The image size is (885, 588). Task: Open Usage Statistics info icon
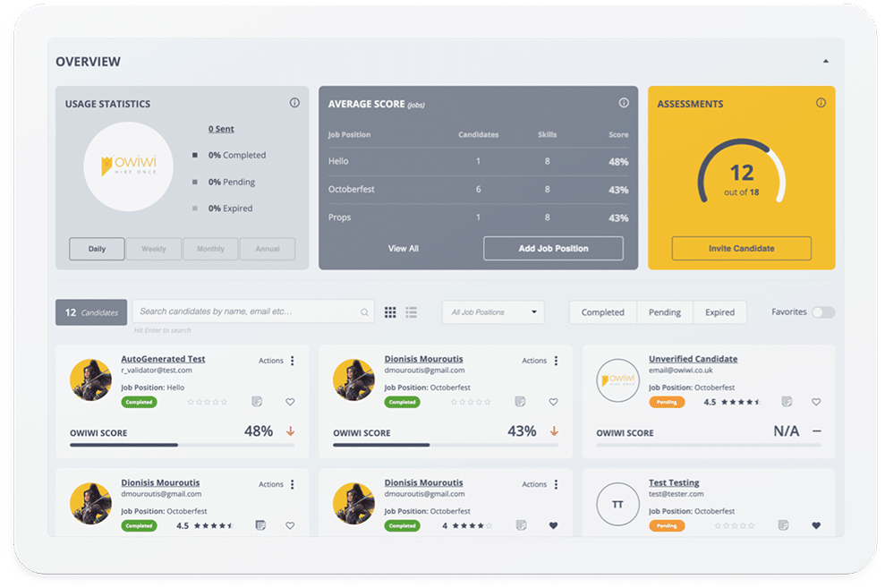[x=294, y=103]
